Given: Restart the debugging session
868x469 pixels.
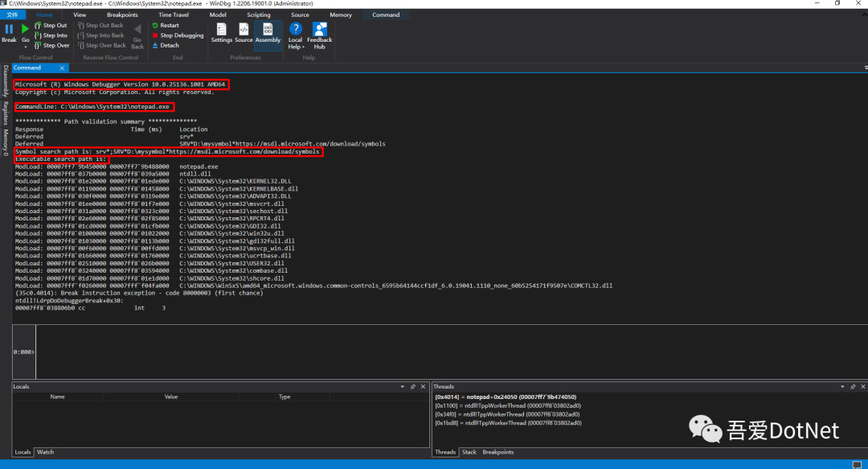Looking at the screenshot, I should point(166,26).
